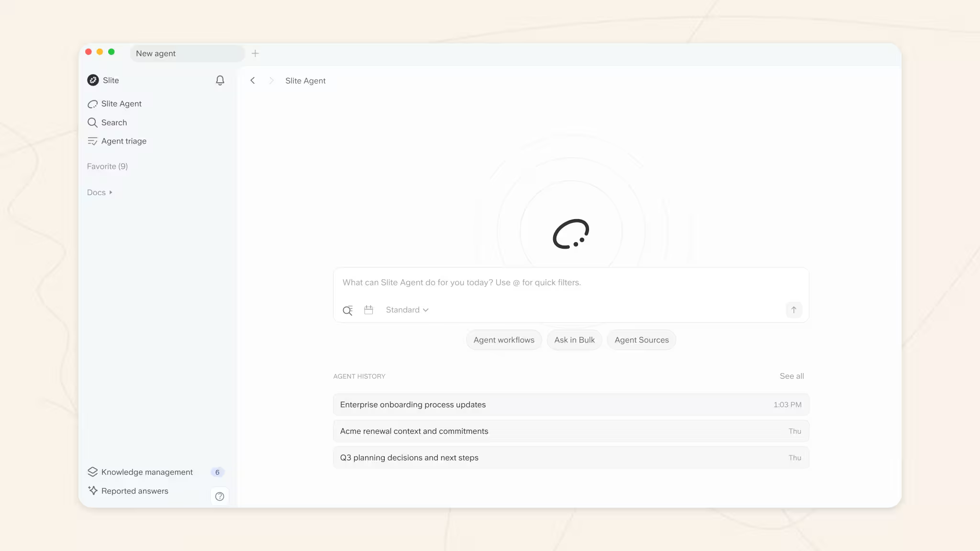Open the help question mark button
Image resolution: width=980 pixels, height=551 pixels.
point(220,496)
